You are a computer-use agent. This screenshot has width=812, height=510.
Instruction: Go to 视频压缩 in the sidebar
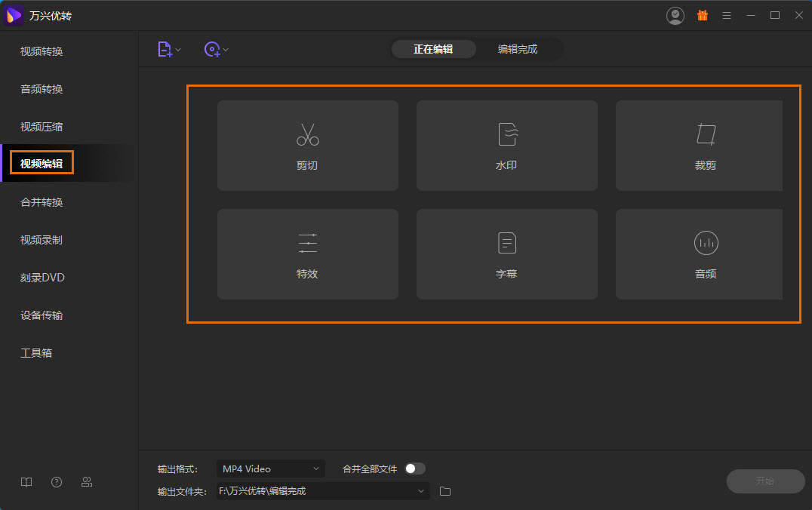click(42, 127)
